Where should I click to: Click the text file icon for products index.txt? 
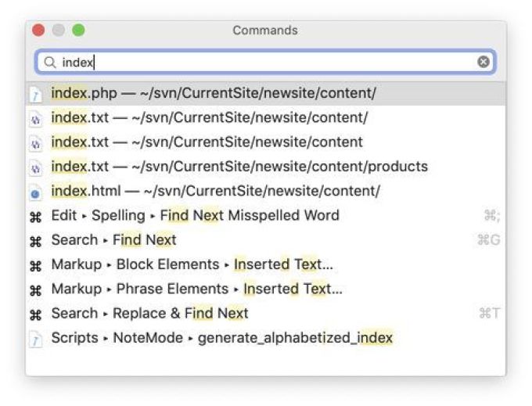(36, 168)
